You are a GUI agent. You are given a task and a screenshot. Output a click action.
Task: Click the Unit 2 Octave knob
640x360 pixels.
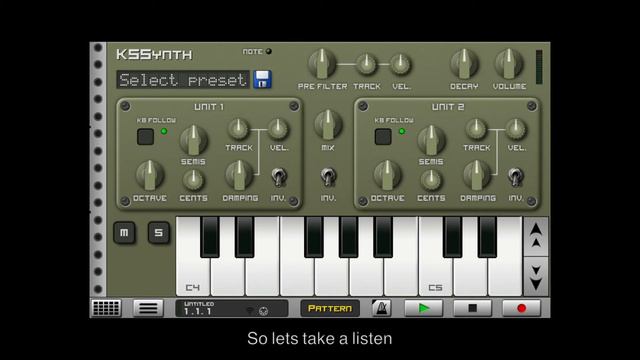click(387, 175)
